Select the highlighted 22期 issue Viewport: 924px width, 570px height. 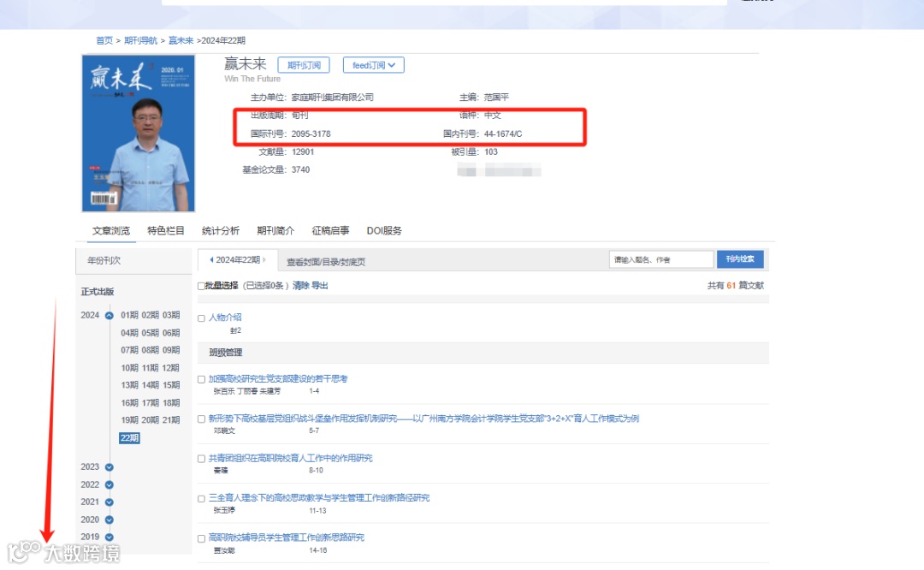(x=130, y=438)
